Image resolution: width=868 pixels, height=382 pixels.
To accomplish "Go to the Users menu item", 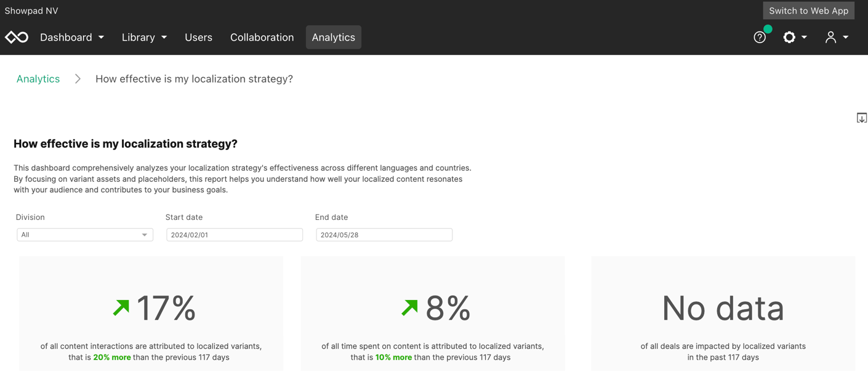I will pos(198,38).
